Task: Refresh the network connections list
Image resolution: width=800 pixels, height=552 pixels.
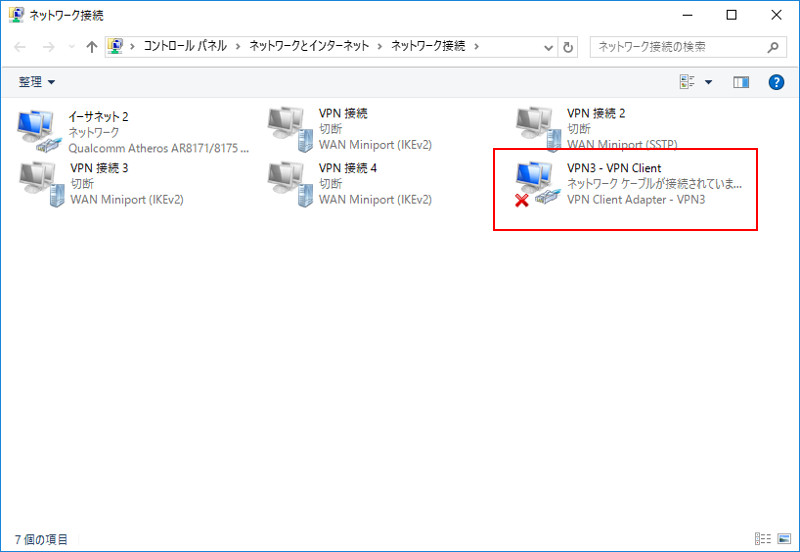Action: 568,47
